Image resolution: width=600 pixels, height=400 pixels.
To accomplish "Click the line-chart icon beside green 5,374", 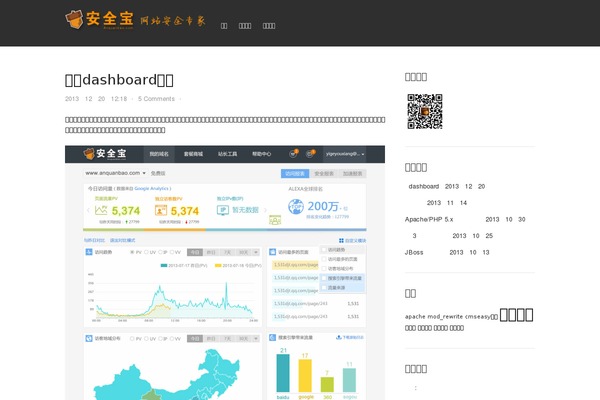I will [x=101, y=210].
